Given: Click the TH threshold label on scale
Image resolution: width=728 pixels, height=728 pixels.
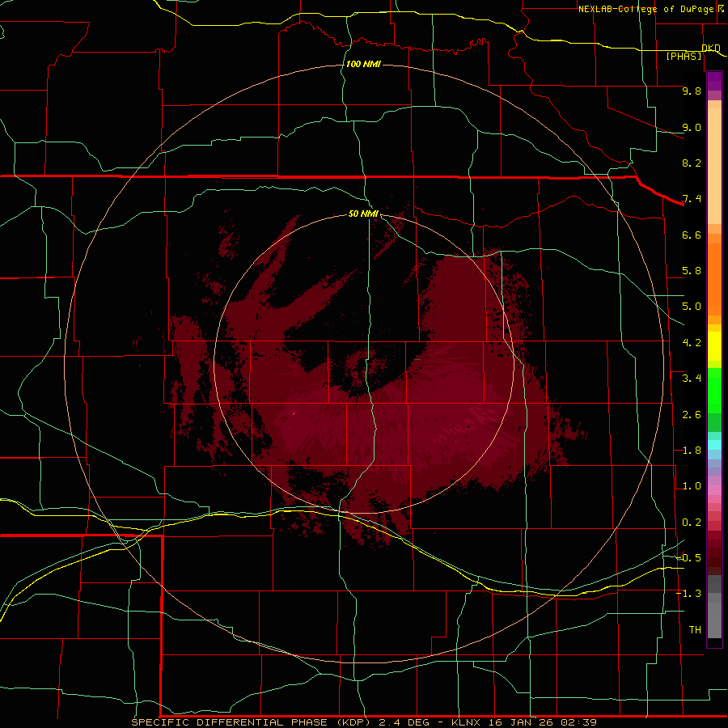Looking at the screenshot, I should [695, 630].
